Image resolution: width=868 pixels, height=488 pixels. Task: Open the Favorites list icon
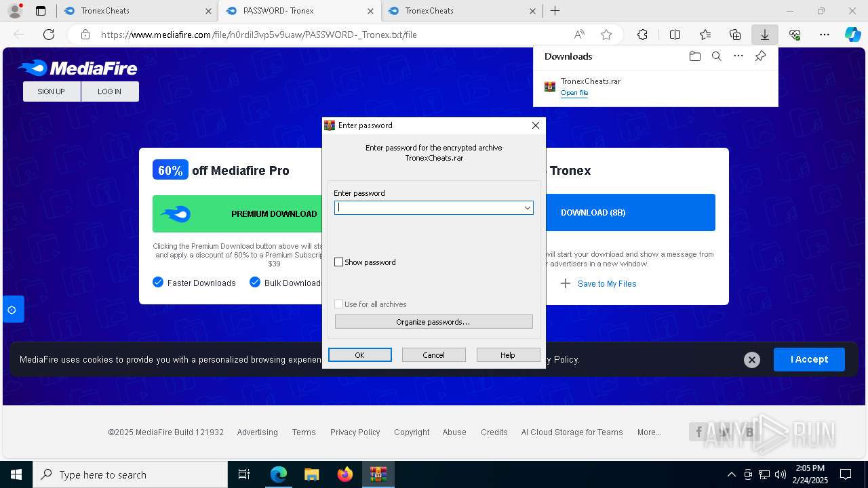tap(705, 35)
